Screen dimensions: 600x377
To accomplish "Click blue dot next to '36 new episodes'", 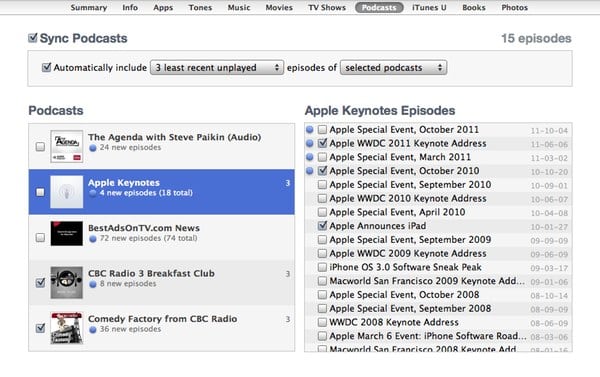I will [93, 329].
